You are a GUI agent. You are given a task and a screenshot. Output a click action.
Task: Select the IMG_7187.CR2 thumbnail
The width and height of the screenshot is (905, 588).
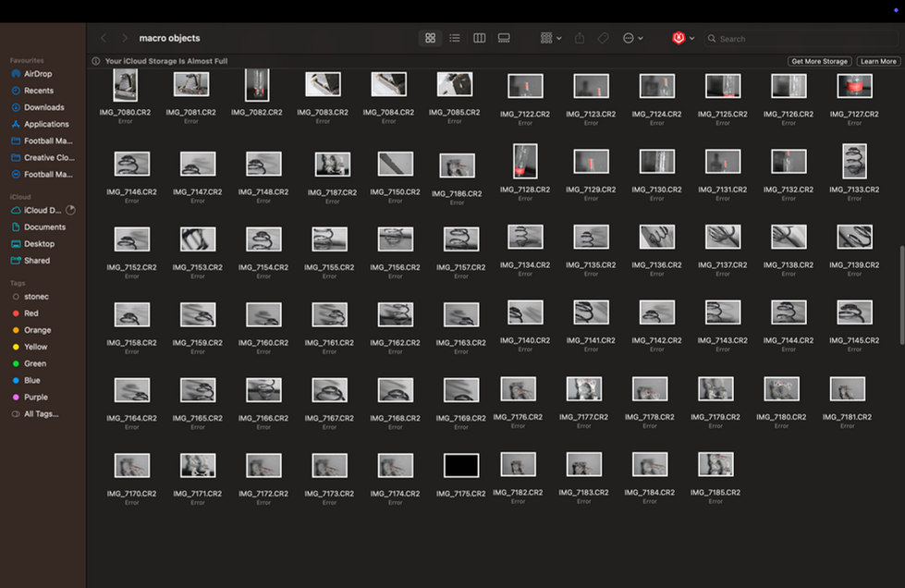click(333, 165)
